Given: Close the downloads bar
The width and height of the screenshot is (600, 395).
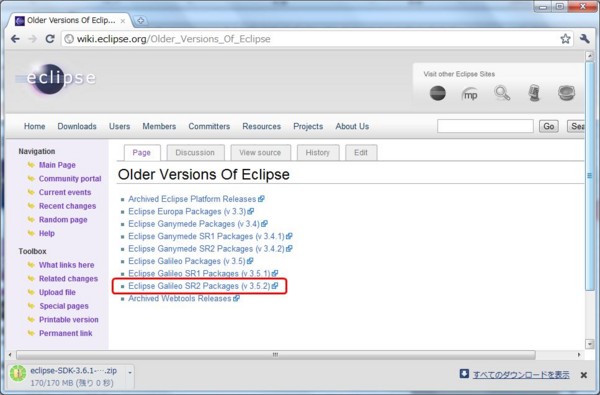Looking at the screenshot, I should pyautogui.click(x=584, y=375).
